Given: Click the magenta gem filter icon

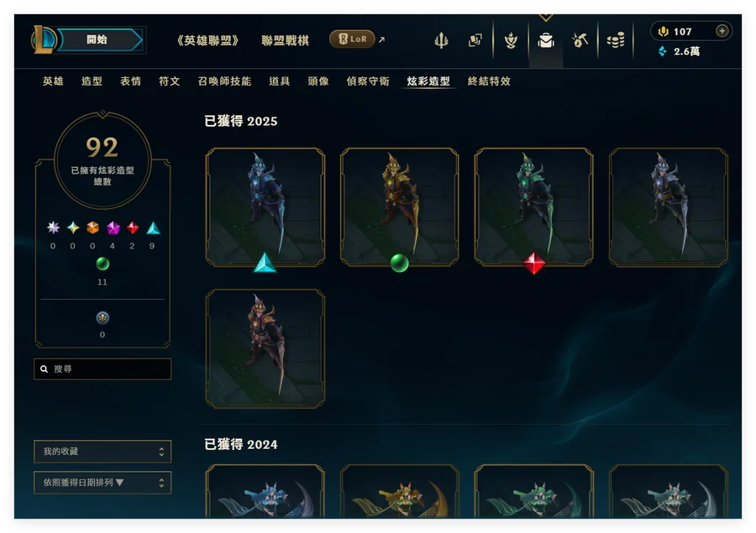Looking at the screenshot, I should click(x=113, y=227).
